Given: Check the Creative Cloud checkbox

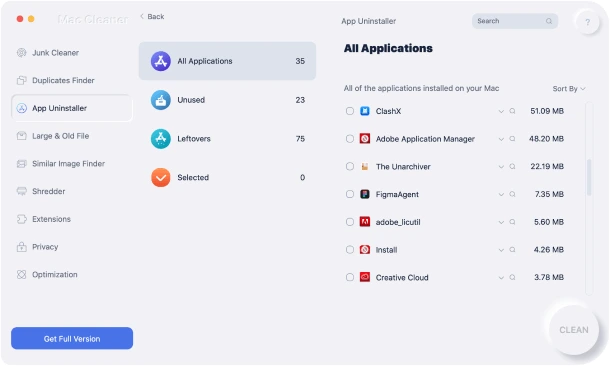Looking at the screenshot, I should click(x=350, y=277).
